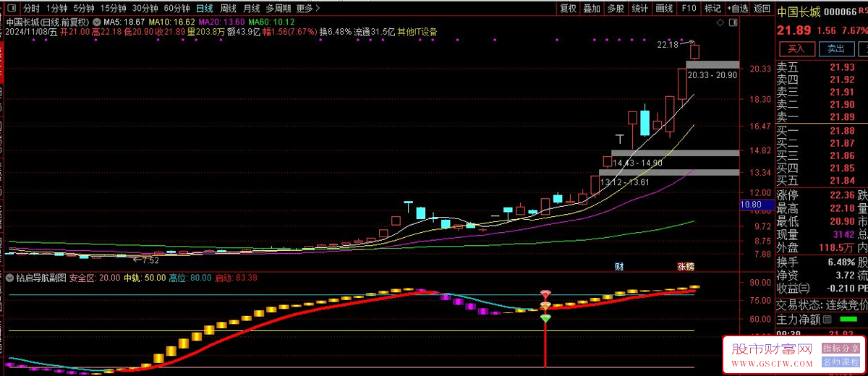
Task: Activate the 画线 drawing tool
Action: [x=664, y=9]
